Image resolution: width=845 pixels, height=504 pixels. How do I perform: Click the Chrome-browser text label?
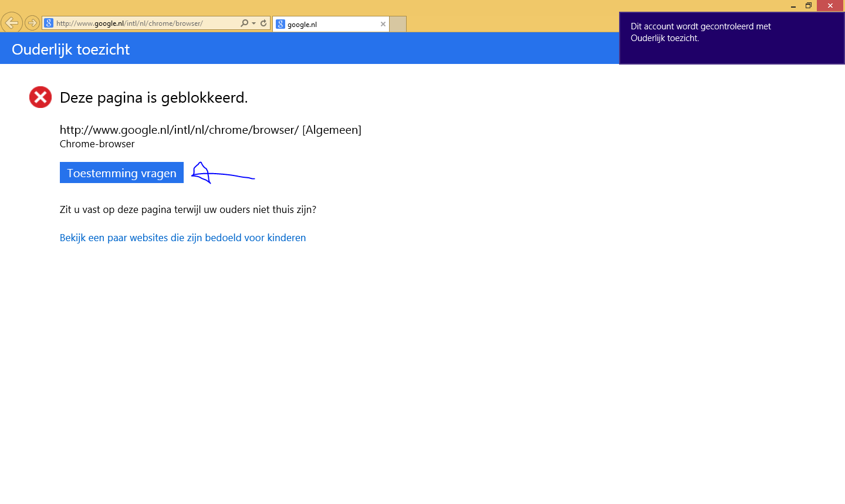pos(97,144)
